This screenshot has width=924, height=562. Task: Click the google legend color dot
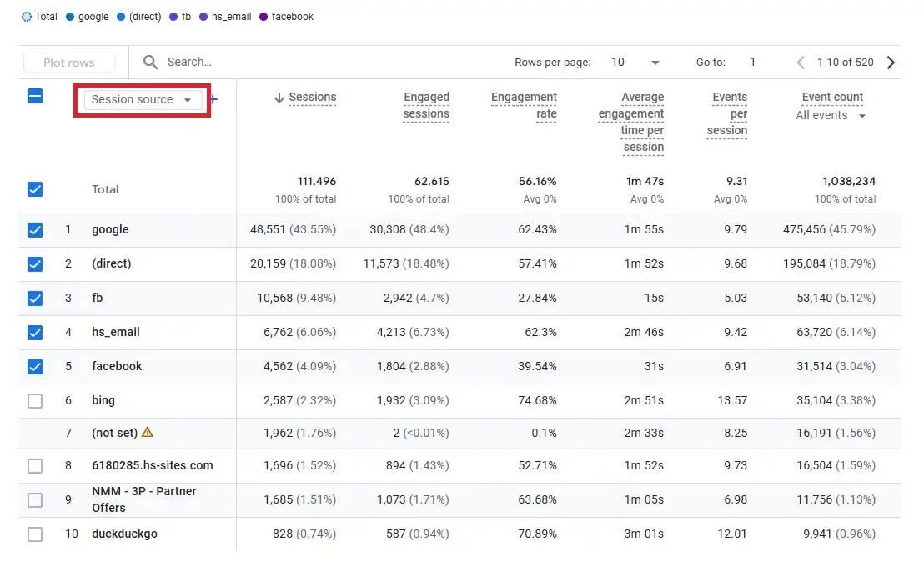point(70,17)
